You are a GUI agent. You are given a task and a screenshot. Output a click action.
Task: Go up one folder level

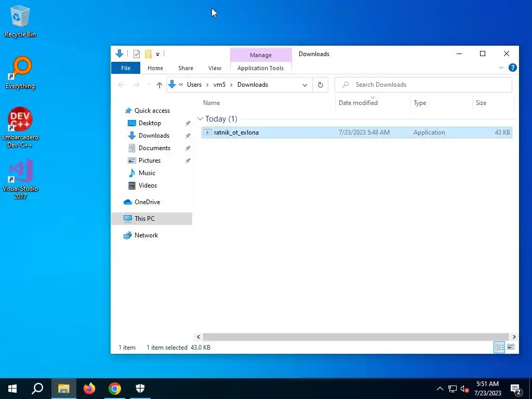(x=159, y=85)
